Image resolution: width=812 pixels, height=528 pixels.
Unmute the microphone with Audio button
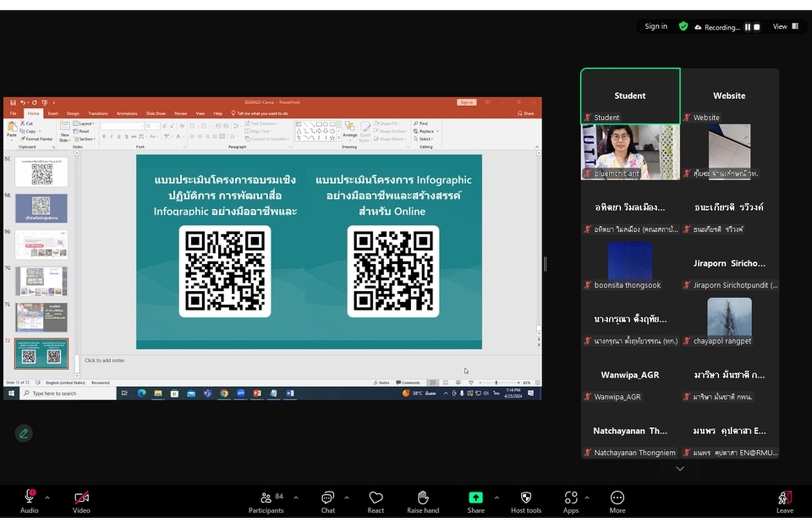point(29,502)
